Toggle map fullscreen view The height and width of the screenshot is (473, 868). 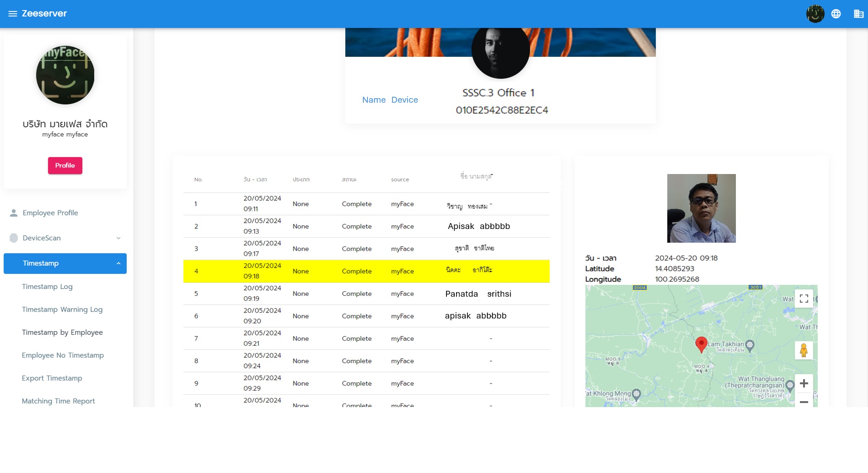coord(804,299)
